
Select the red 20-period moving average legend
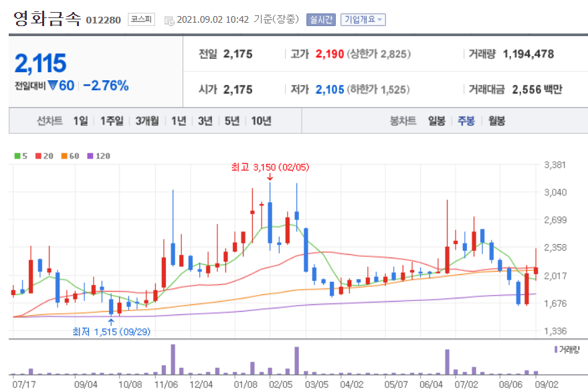tap(42, 155)
